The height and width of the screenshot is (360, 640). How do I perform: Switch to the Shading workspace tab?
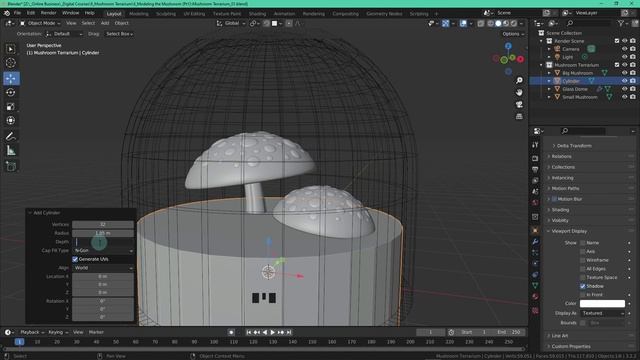pos(257,13)
